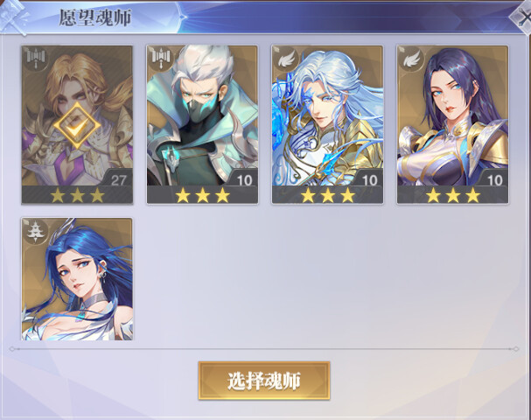Click wing class icon on silver-haired hero card
The height and width of the screenshot is (420, 531).
click(286, 59)
